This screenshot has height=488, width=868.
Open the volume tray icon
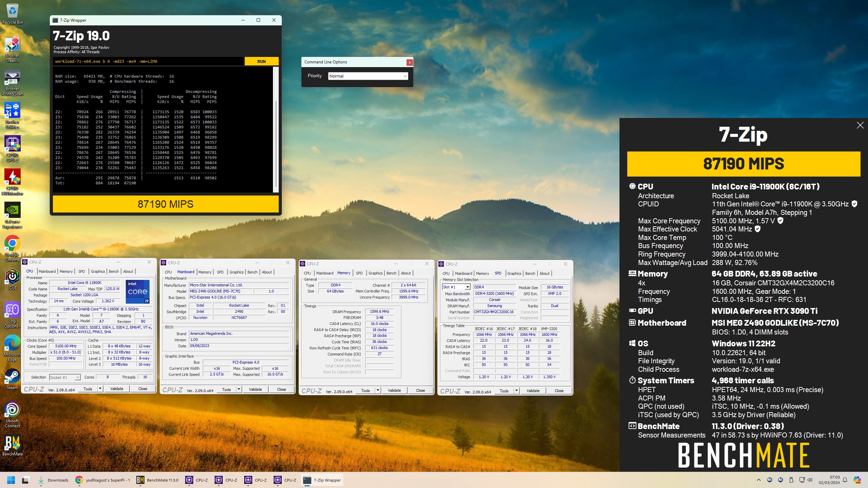[810, 480]
